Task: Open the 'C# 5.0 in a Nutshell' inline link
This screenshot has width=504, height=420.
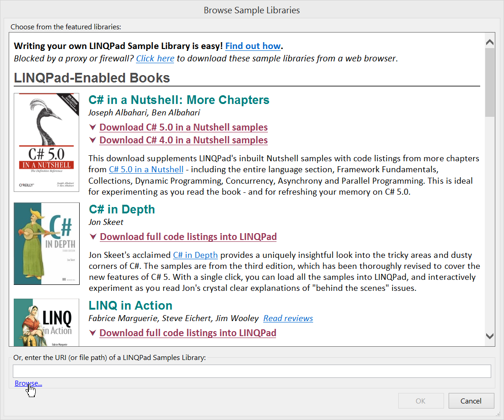Action: (x=146, y=169)
